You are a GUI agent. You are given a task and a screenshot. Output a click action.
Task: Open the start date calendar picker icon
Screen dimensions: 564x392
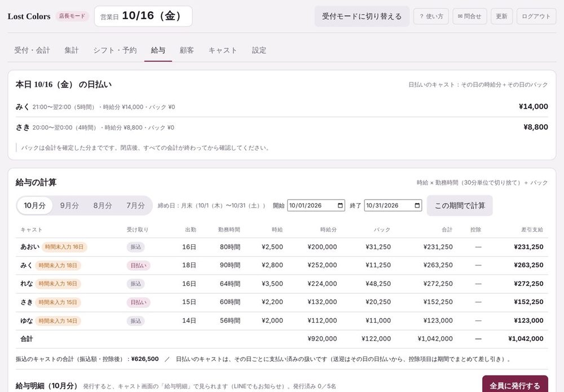(x=340, y=205)
